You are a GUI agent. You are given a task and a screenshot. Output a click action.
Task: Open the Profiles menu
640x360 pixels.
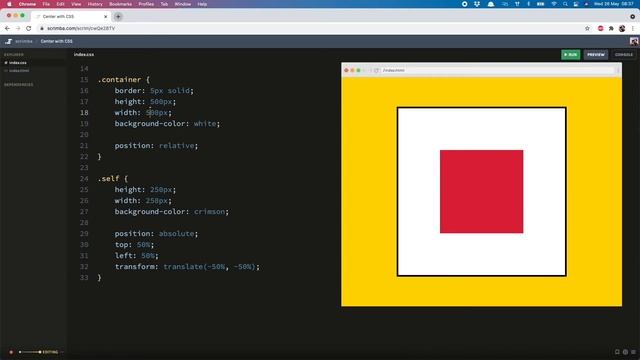point(146,4)
